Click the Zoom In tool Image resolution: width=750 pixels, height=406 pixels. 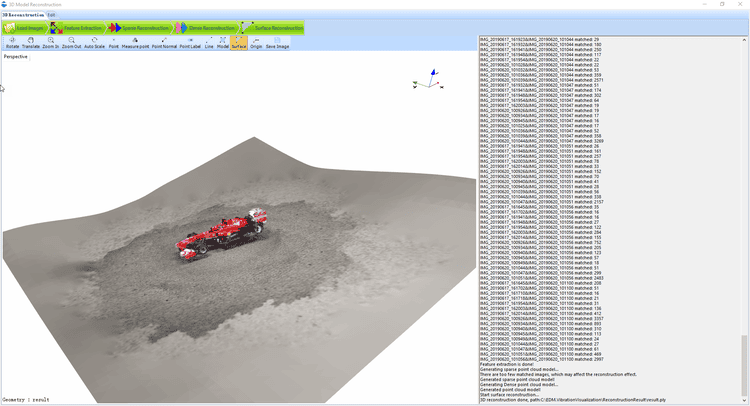50,43
